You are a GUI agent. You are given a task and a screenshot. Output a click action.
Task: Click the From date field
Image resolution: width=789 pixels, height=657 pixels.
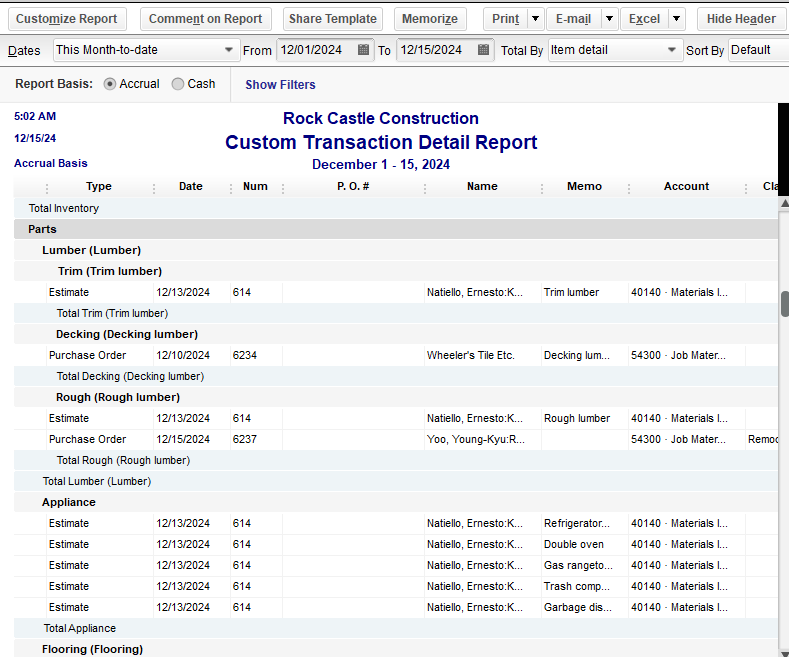coord(314,50)
